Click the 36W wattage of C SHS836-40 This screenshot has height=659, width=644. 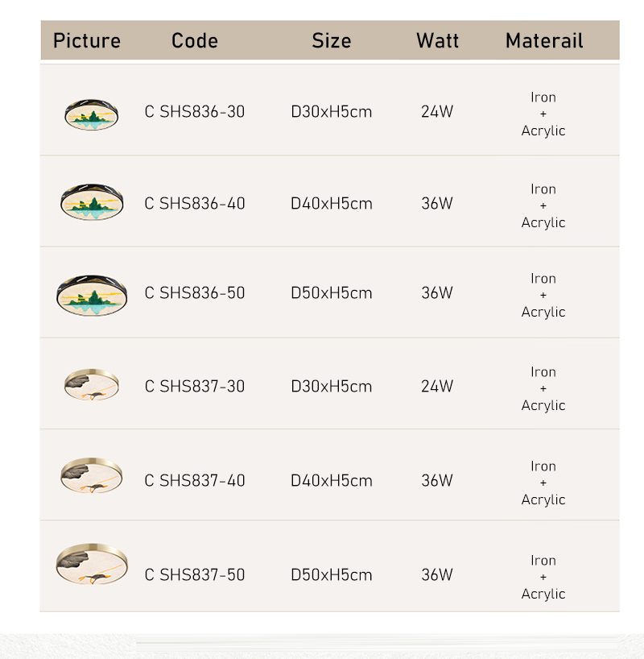(x=437, y=204)
